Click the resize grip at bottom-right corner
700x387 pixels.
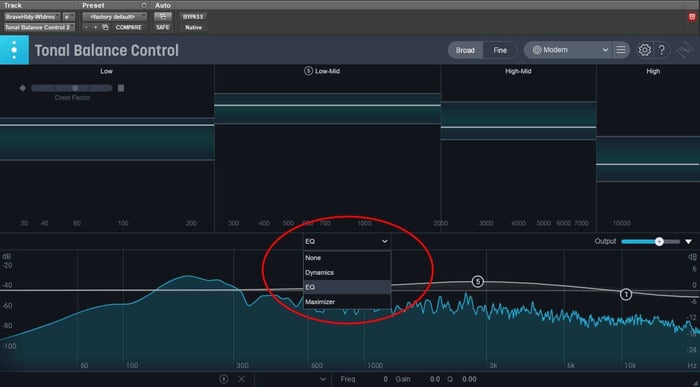[696, 383]
